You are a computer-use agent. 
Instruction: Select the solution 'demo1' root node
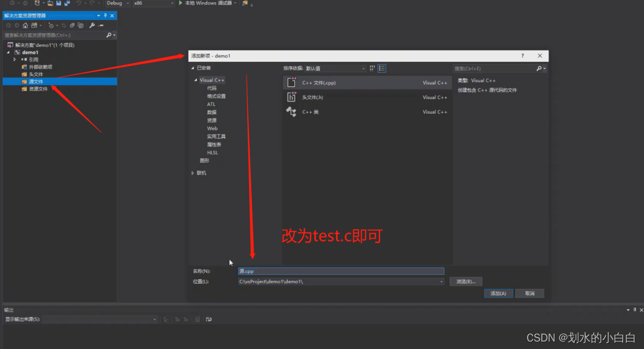click(x=45, y=45)
